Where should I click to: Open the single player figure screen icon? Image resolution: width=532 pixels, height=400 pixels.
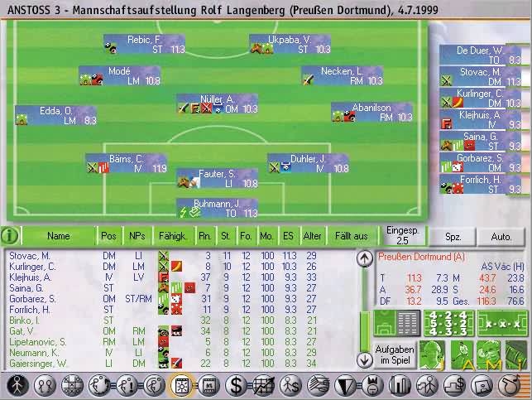(x=17, y=385)
